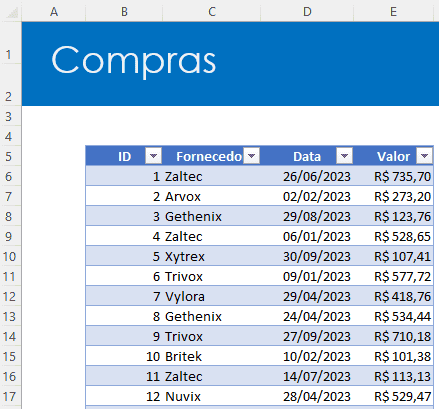Select the value R$ 534,44

(393, 316)
